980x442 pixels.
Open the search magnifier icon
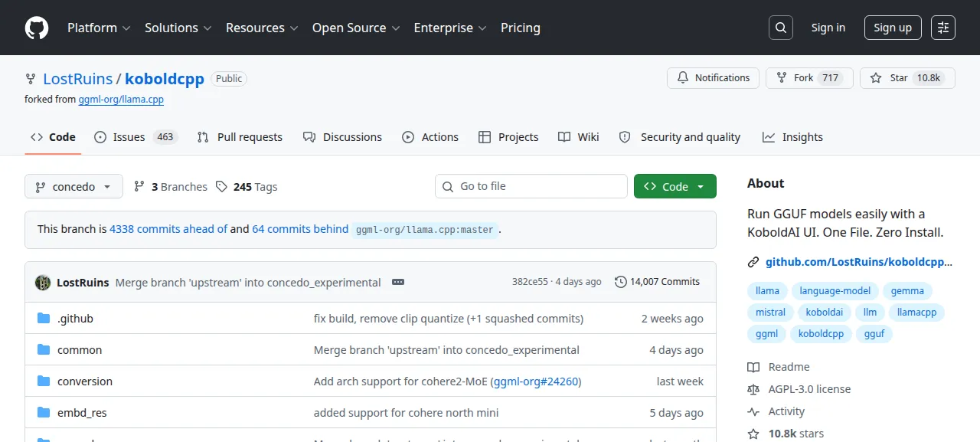780,28
